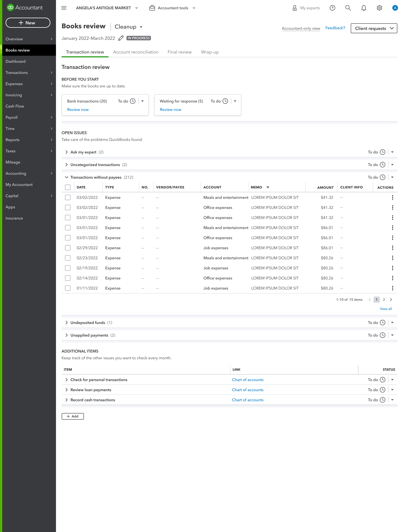This screenshot has width=403, height=532.
Task: Click clock status icon for Check for personal transactions
Action: (383, 380)
